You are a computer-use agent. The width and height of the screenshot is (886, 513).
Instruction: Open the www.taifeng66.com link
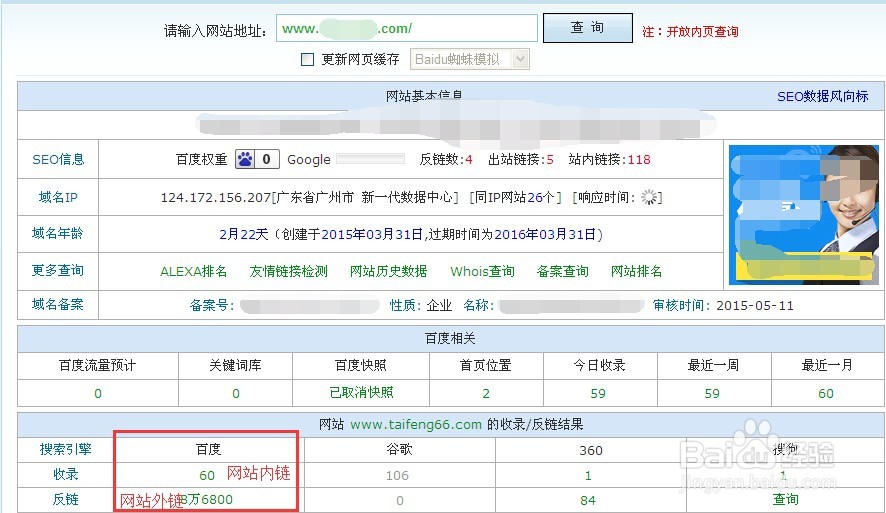click(416, 424)
